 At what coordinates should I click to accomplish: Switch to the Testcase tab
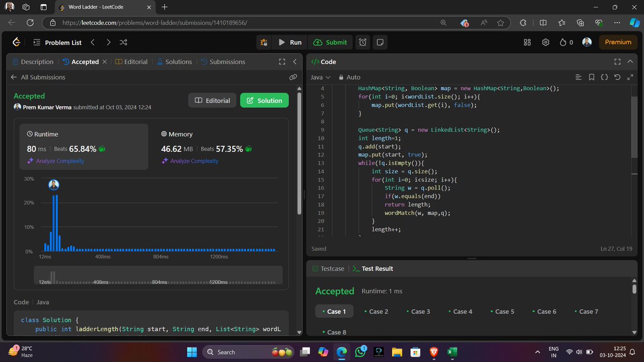coord(327,269)
